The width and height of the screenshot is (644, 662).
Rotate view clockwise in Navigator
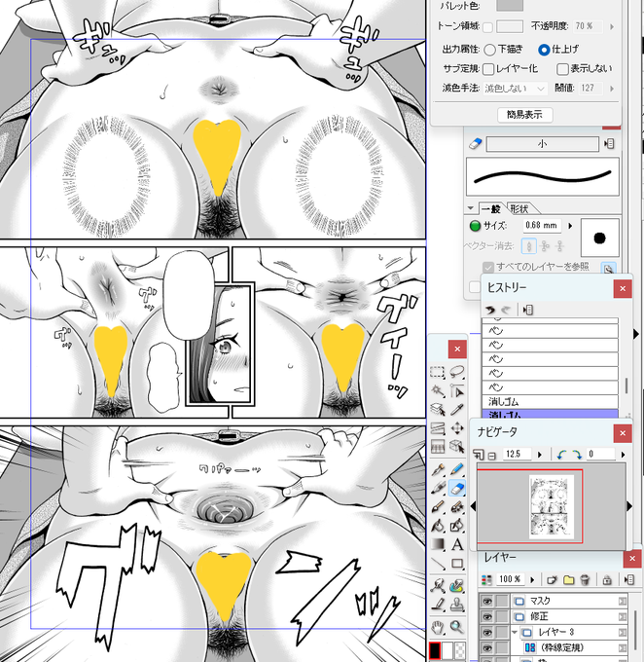click(x=577, y=455)
